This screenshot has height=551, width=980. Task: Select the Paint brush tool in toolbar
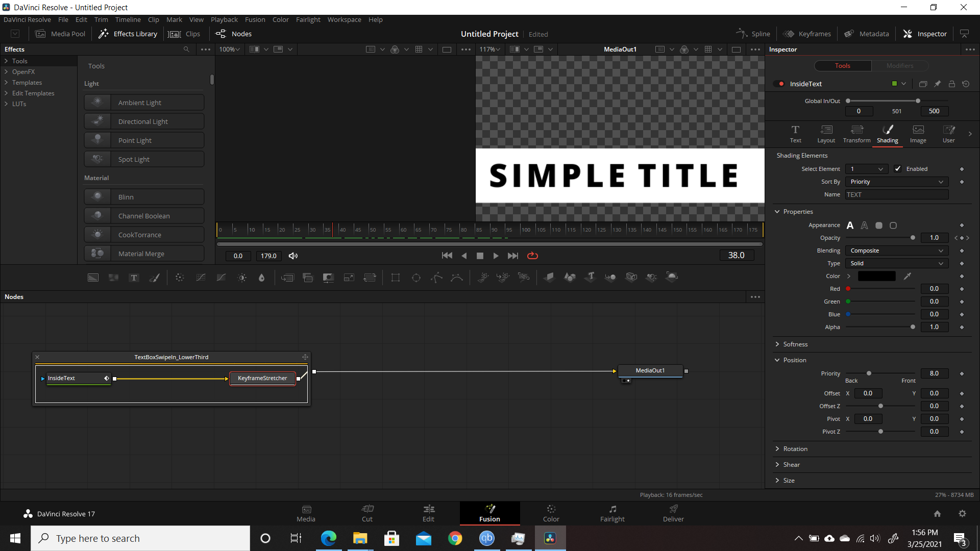click(x=154, y=278)
